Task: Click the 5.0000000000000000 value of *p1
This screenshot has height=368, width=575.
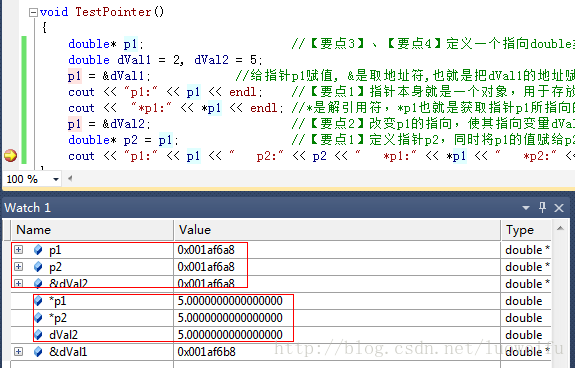Action: pyautogui.click(x=230, y=301)
